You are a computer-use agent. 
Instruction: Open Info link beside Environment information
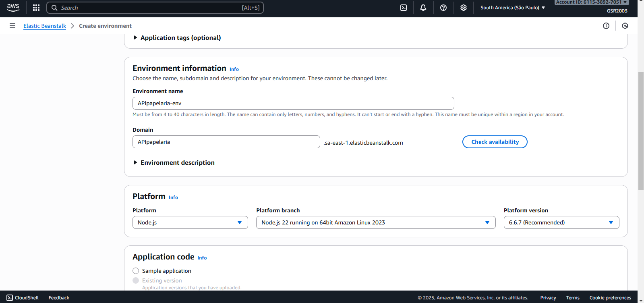coord(234,69)
